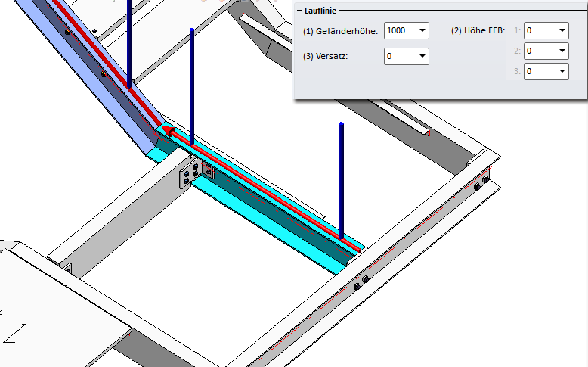
Task: Click the red direction arrowhead on beam
Action: pos(168,131)
